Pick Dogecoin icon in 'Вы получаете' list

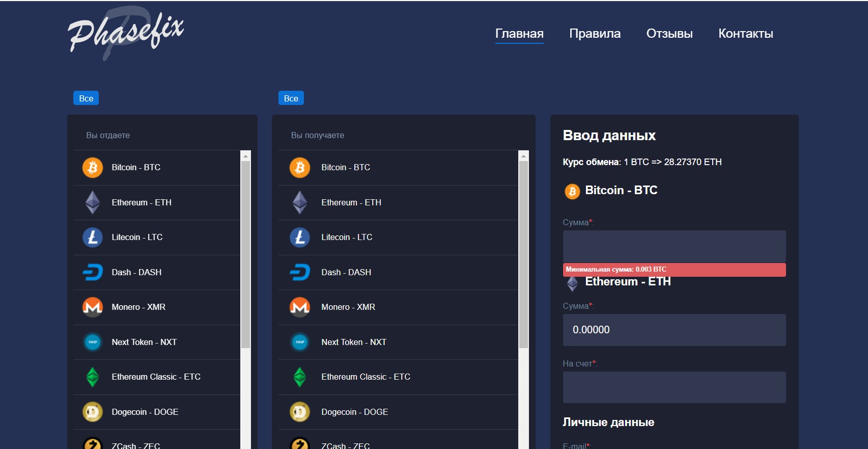(300, 412)
